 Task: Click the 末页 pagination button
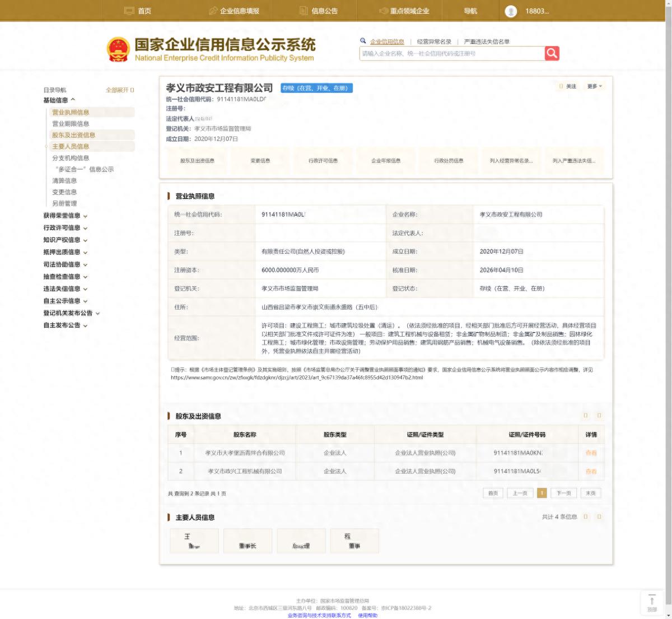tap(591, 493)
